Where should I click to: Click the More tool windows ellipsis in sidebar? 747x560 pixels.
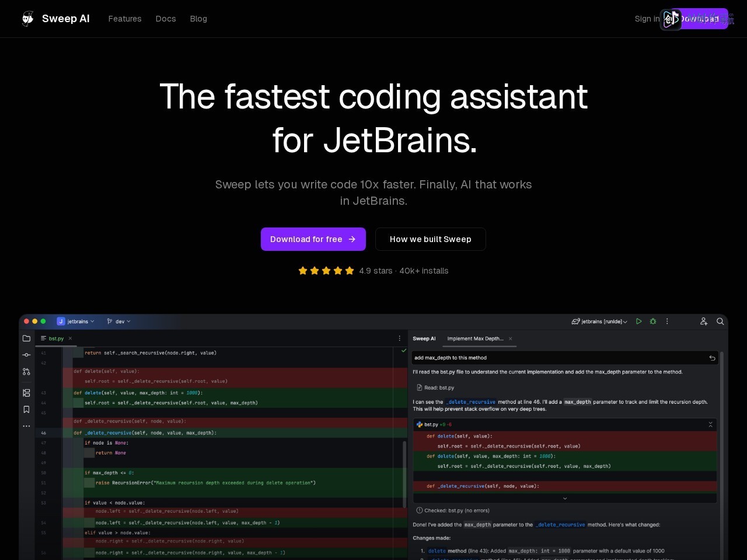click(26, 426)
